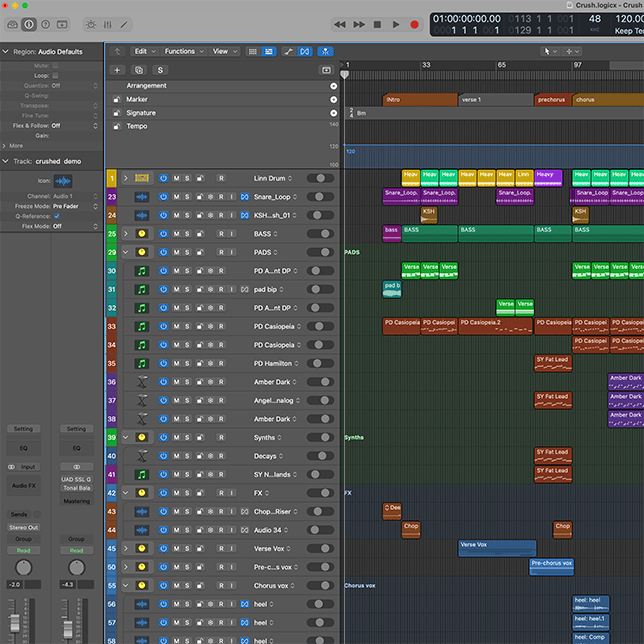644x644 pixels.
Task: Click the red Record button
Action: [414, 25]
